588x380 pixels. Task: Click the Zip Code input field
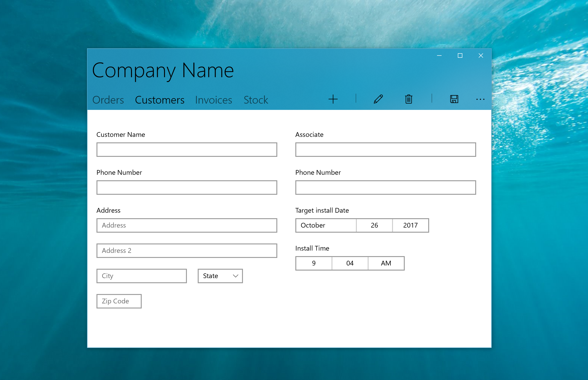[119, 301]
